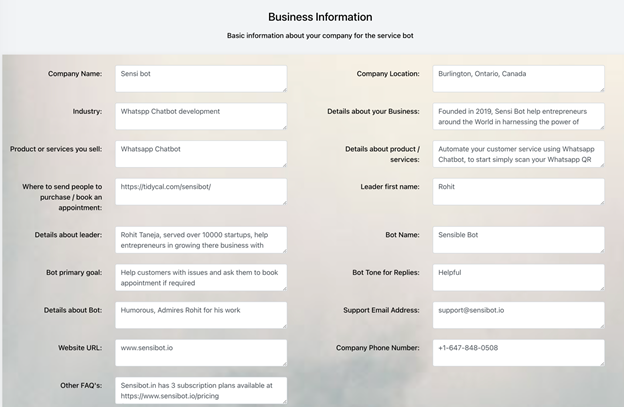
Task: Click the Bot primary goal text area
Action: [199, 277]
